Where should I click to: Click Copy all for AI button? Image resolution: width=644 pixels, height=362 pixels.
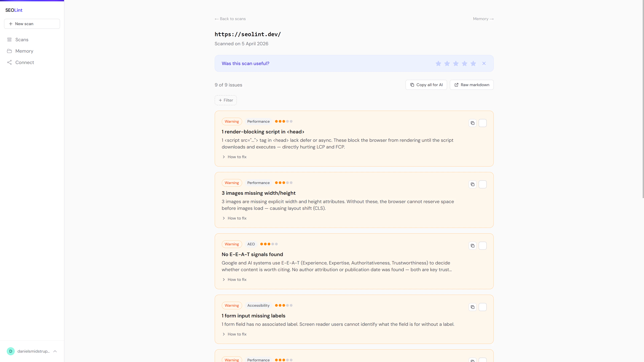tap(426, 85)
